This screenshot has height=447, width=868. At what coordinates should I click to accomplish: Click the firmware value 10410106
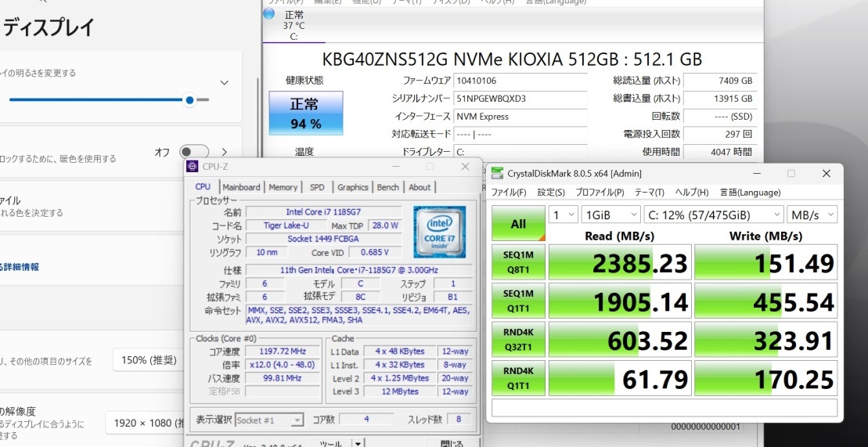pyautogui.click(x=520, y=81)
